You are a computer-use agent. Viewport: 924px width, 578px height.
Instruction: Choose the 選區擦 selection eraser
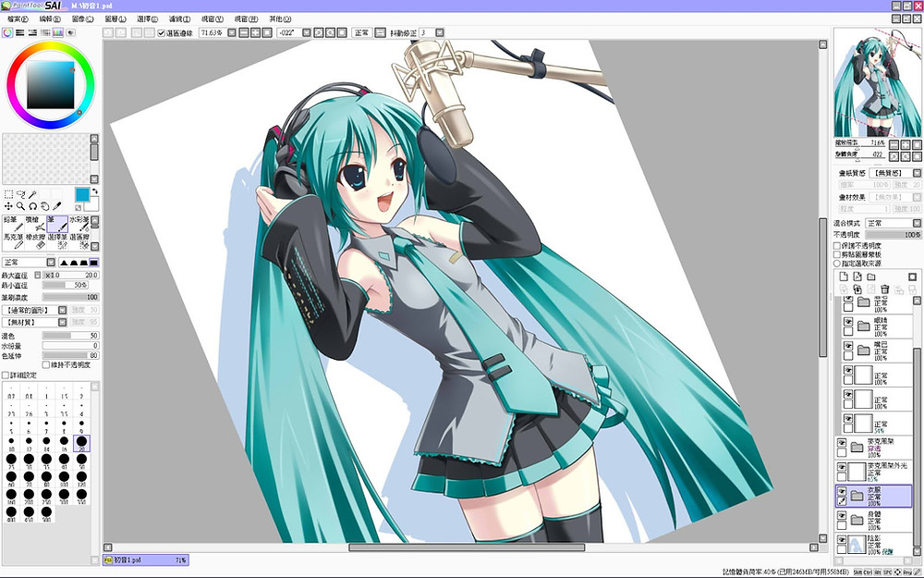click(79, 240)
